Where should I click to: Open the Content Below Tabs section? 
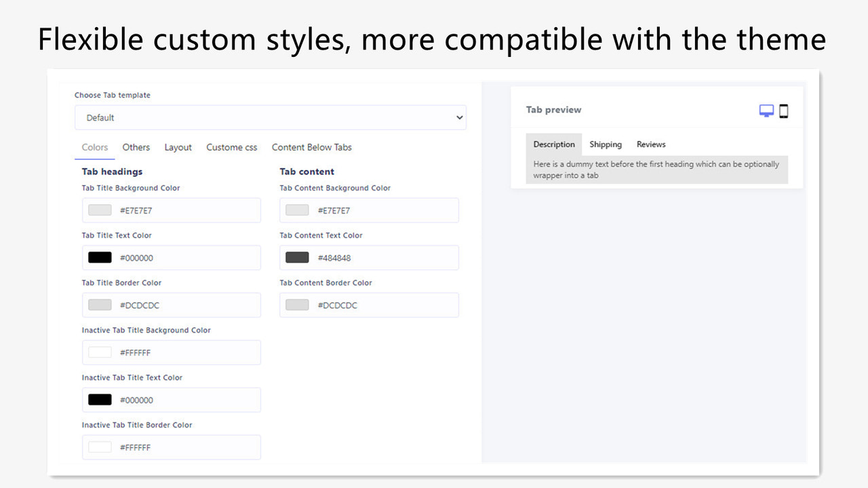[311, 147]
